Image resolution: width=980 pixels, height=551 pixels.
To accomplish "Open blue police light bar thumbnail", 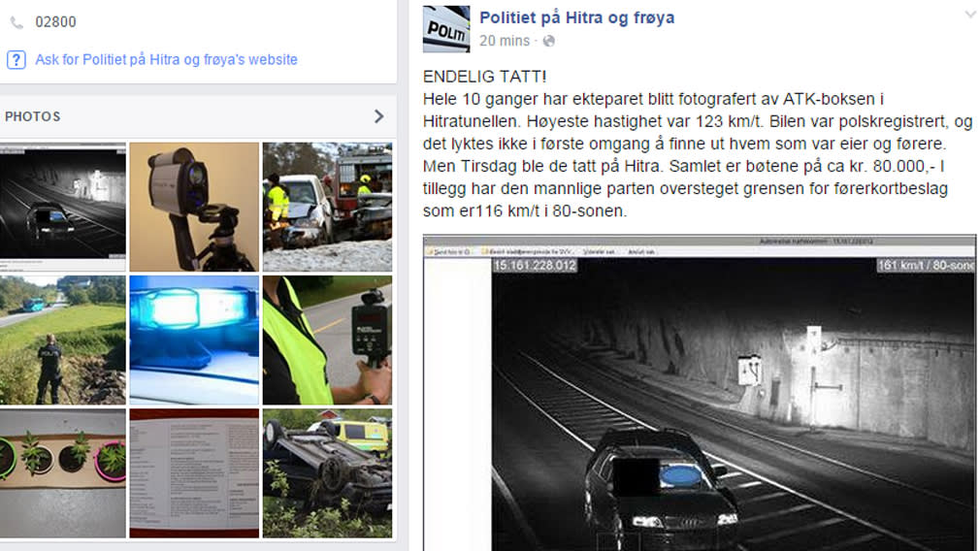I will pos(194,340).
